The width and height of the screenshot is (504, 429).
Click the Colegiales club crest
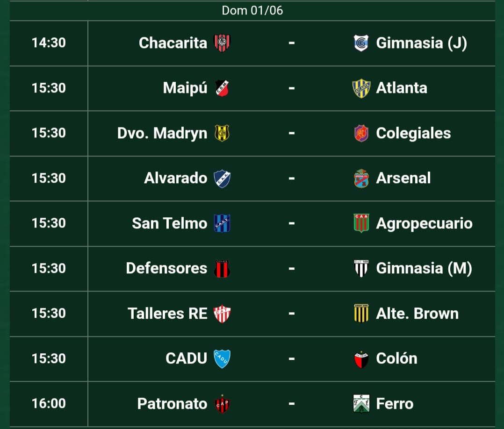point(361,133)
